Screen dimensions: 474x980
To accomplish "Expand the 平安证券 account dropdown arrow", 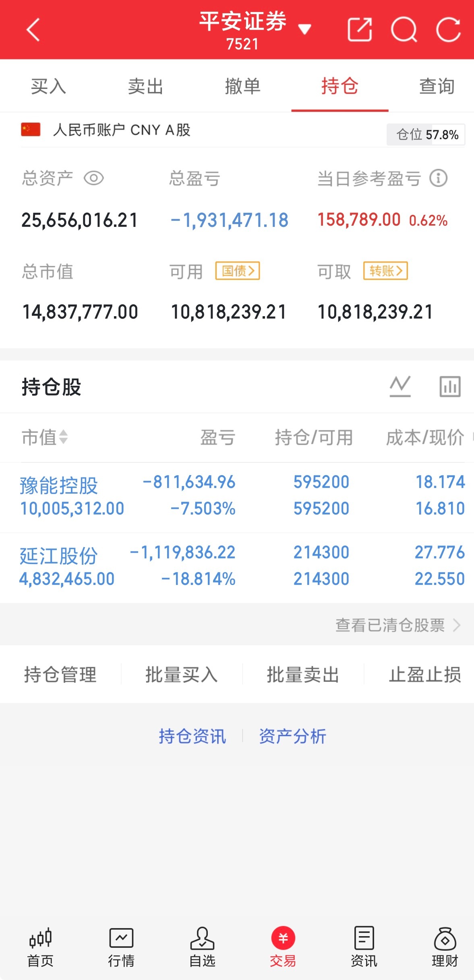I will (x=304, y=29).
